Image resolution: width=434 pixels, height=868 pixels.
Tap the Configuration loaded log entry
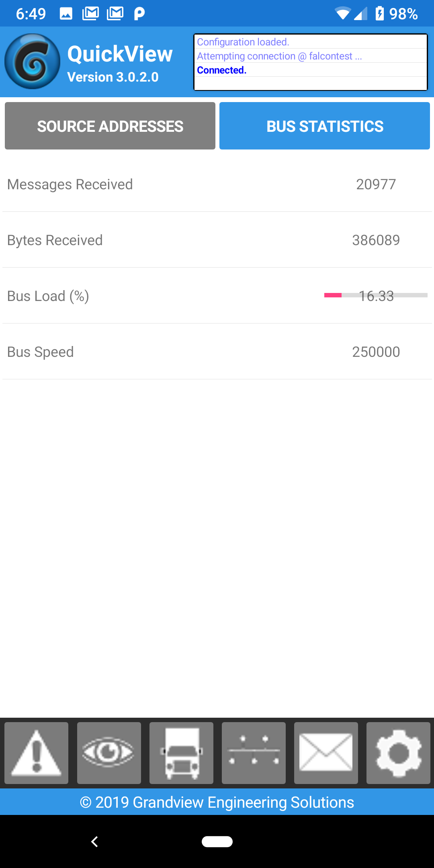click(x=243, y=42)
